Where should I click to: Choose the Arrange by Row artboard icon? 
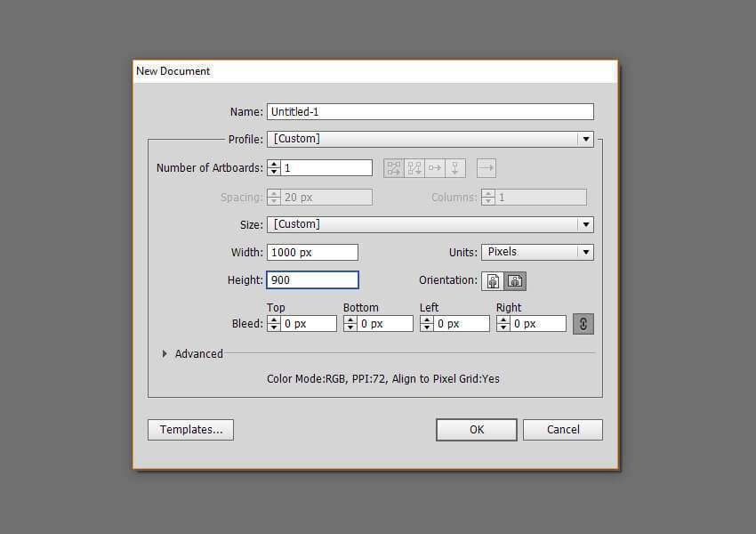[x=435, y=167]
